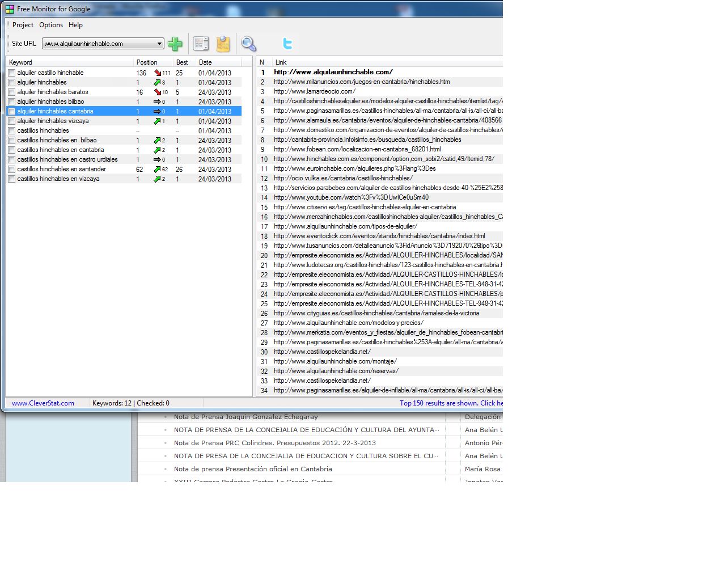Screen dimensions: 728x583
Task: Click green up arrow for 'castillos hinchables en vizcaya'
Action: click(x=158, y=179)
